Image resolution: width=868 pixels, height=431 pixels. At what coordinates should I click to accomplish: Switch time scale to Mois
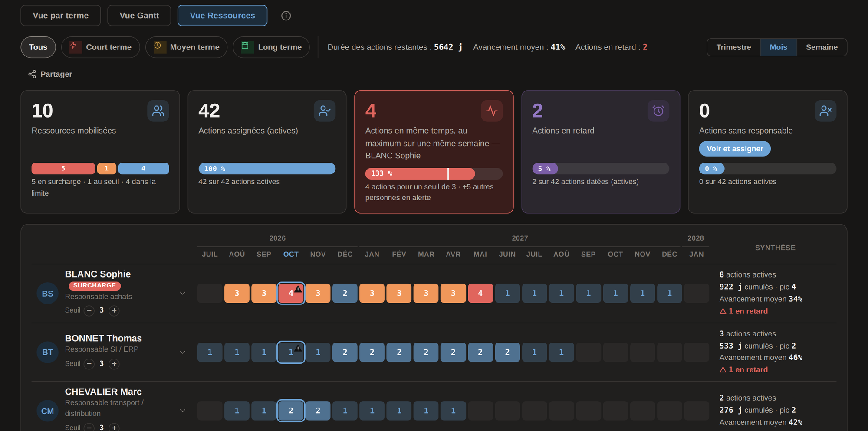pos(778,47)
